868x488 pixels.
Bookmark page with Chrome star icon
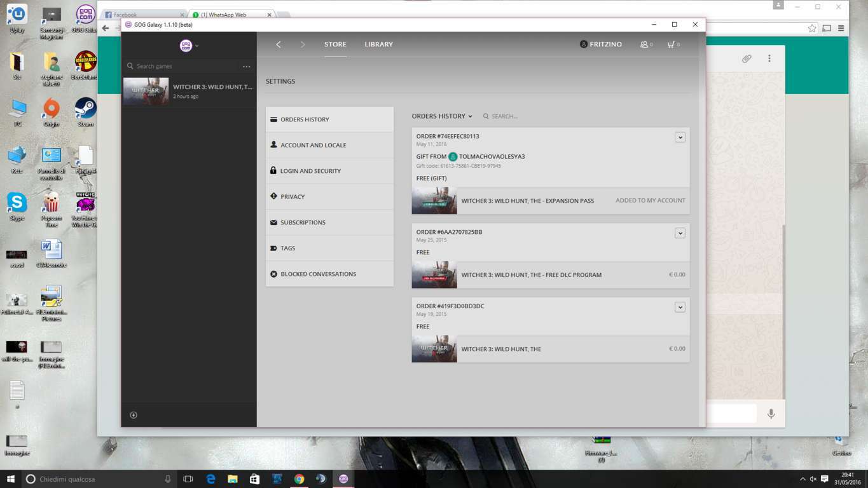(812, 29)
